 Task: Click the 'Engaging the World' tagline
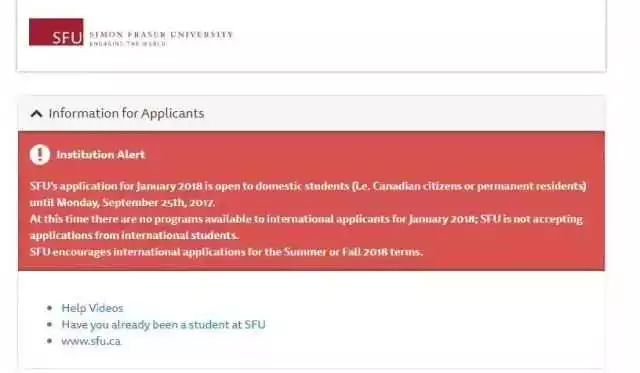pos(128,44)
